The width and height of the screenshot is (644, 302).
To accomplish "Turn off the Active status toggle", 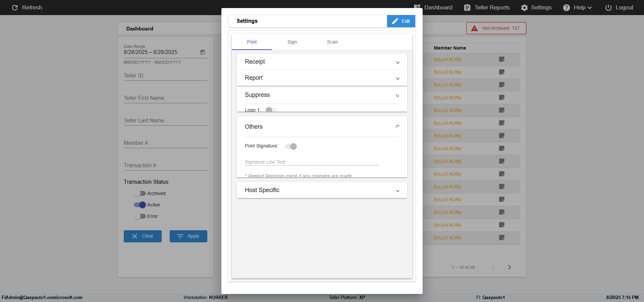I will pyautogui.click(x=140, y=205).
